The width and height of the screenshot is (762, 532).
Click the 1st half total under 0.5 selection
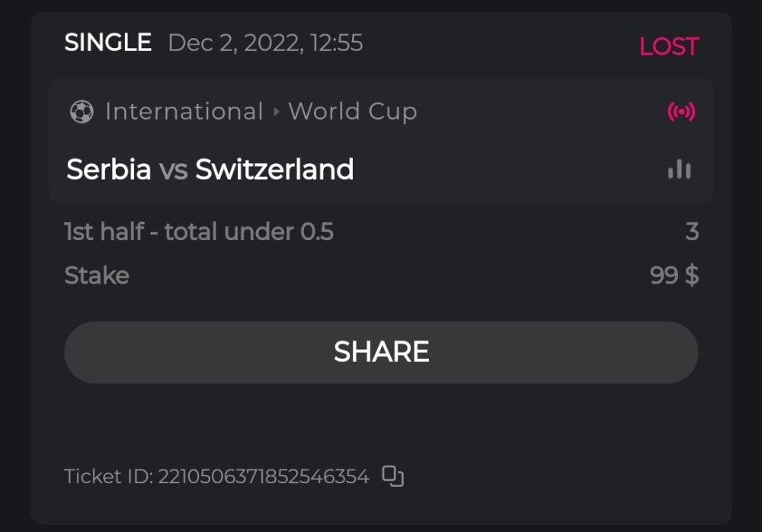pos(199,232)
